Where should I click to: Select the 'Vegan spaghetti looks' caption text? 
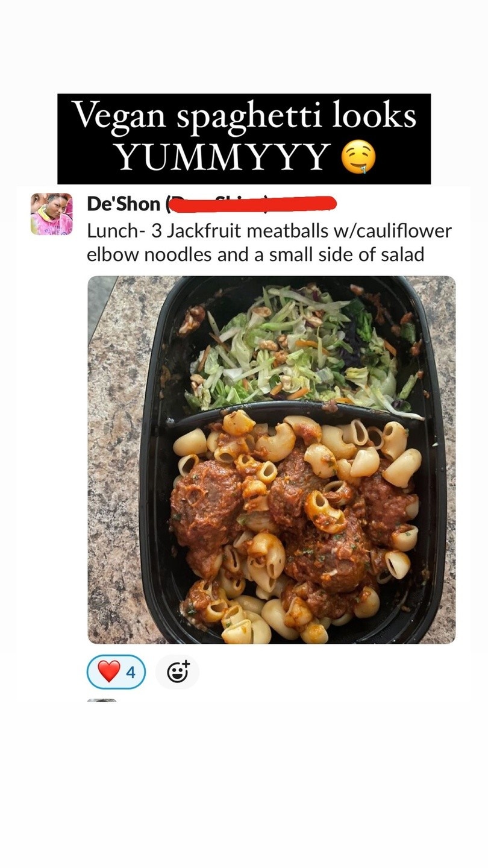click(244, 115)
